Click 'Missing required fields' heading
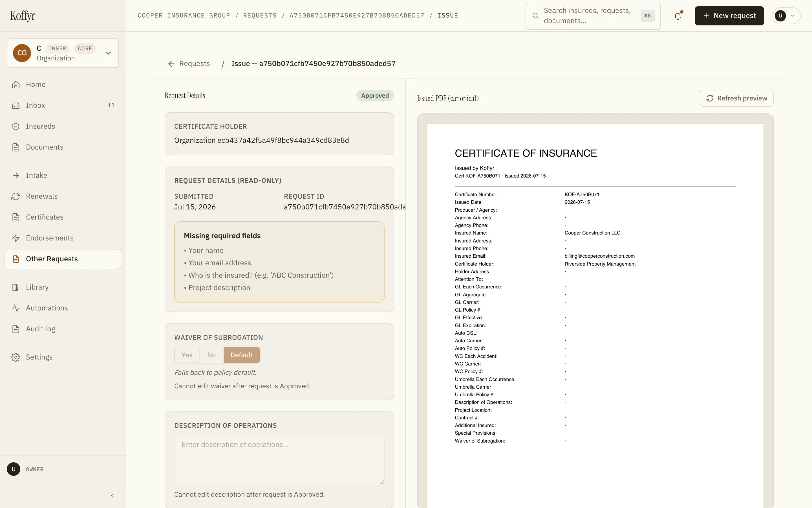Screen dimensions: 812x508 [x=222, y=236]
